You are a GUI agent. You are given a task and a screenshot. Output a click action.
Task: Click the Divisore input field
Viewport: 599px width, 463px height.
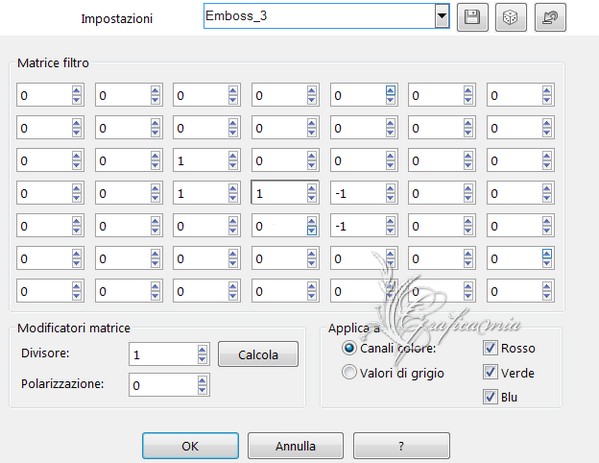click(x=163, y=355)
